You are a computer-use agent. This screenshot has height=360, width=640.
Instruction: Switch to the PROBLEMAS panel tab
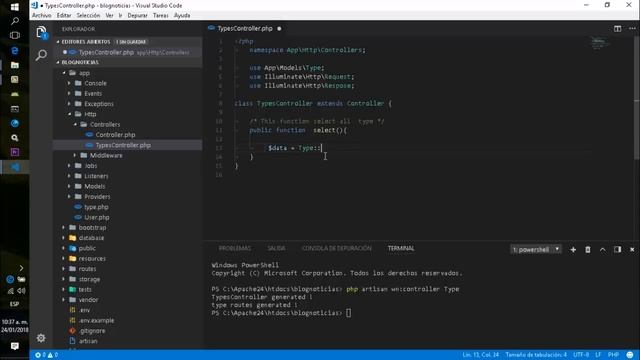(x=235, y=248)
